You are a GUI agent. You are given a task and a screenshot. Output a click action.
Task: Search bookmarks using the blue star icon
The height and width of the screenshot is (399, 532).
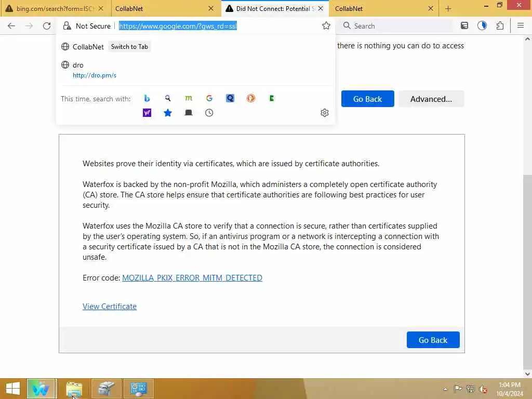[x=168, y=113]
